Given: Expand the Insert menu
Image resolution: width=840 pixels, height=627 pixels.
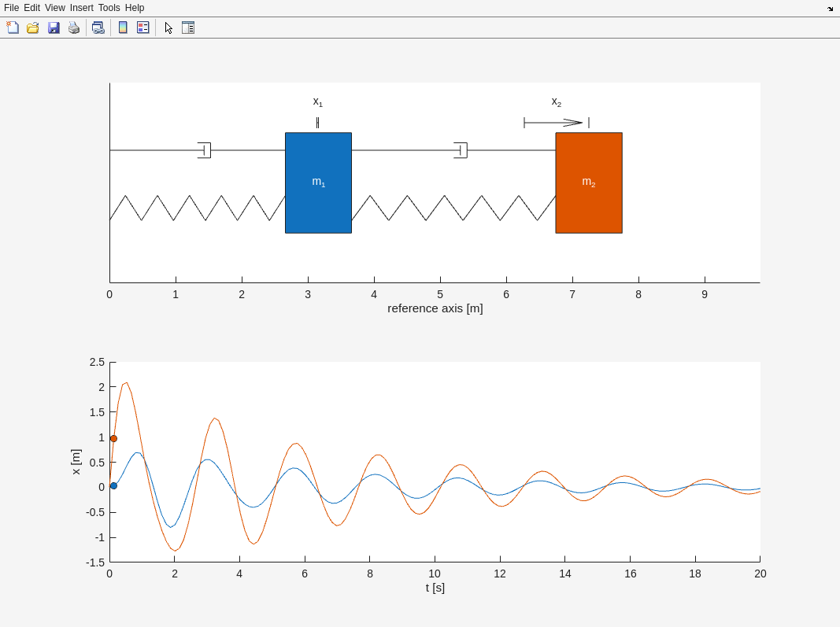Looking at the screenshot, I should [81, 8].
